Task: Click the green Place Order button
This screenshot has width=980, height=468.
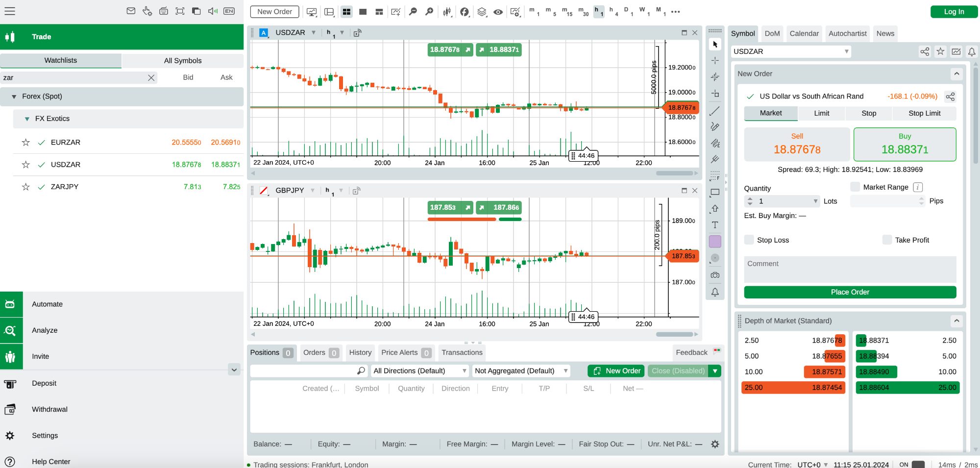Action: coord(850,292)
